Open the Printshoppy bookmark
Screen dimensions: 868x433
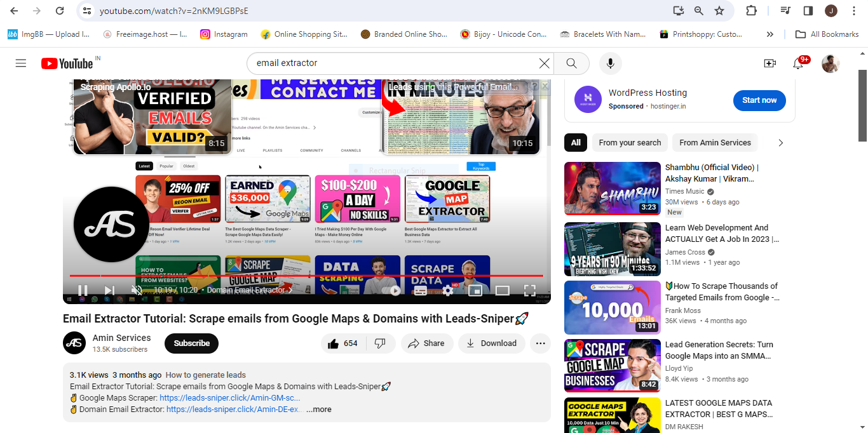pyautogui.click(x=701, y=34)
